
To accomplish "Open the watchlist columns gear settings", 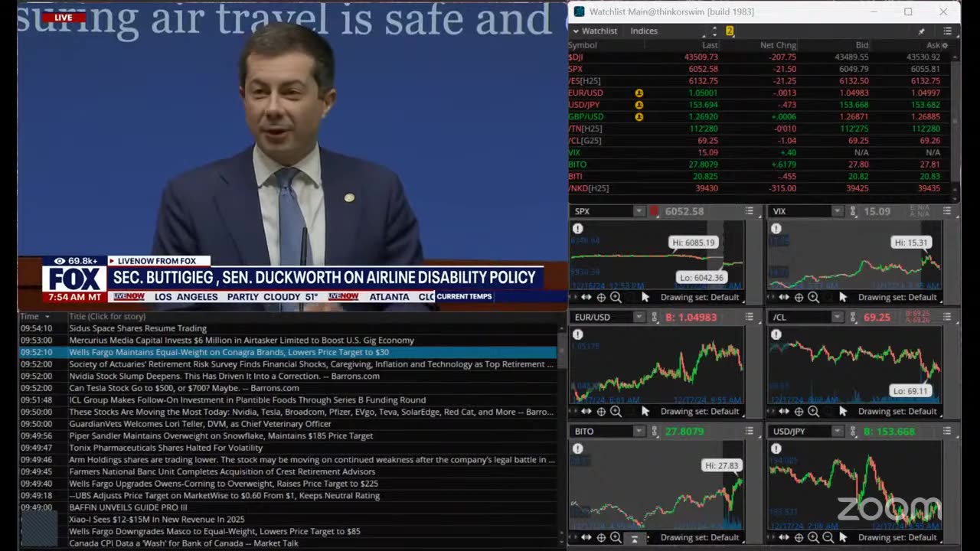I will click(945, 45).
